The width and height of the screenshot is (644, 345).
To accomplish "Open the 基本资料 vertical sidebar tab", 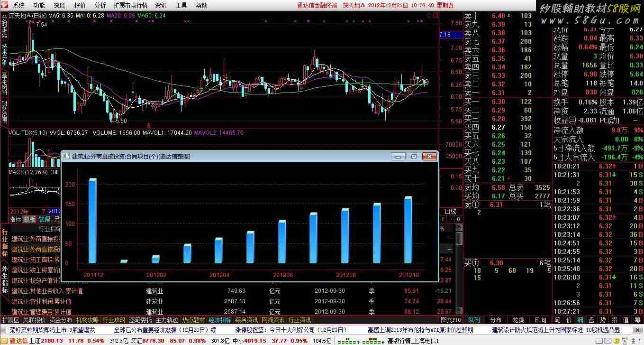I will point(4,83).
